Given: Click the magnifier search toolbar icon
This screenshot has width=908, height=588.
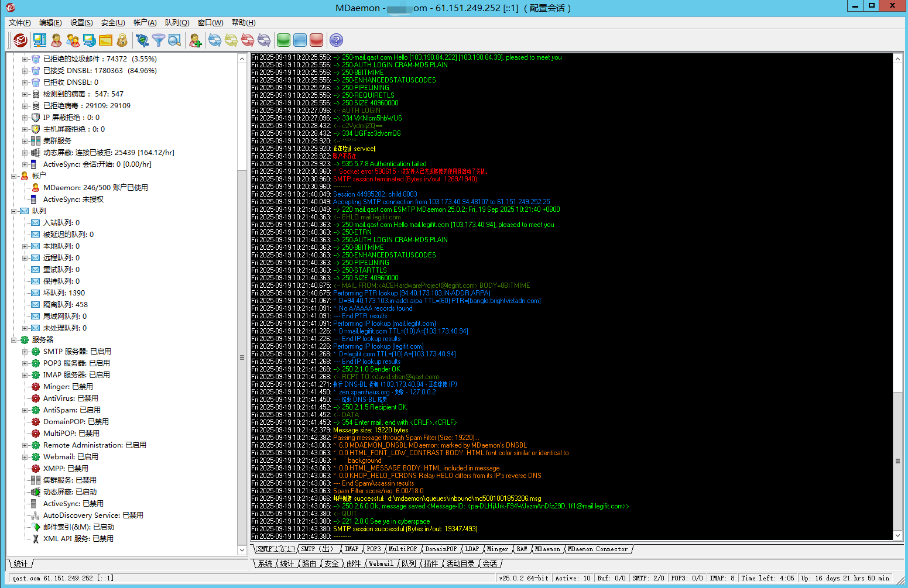Looking at the screenshot, I should (174, 40).
